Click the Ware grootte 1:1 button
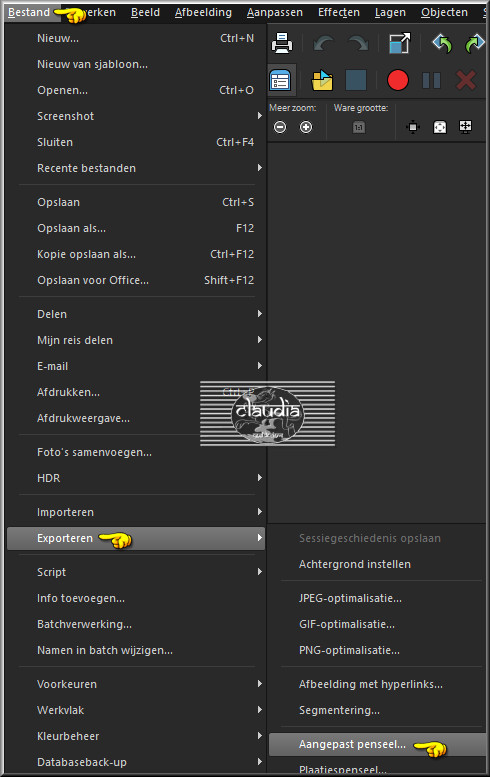Image resolution: width=490 pixels, height=777 pixels. 359,127
